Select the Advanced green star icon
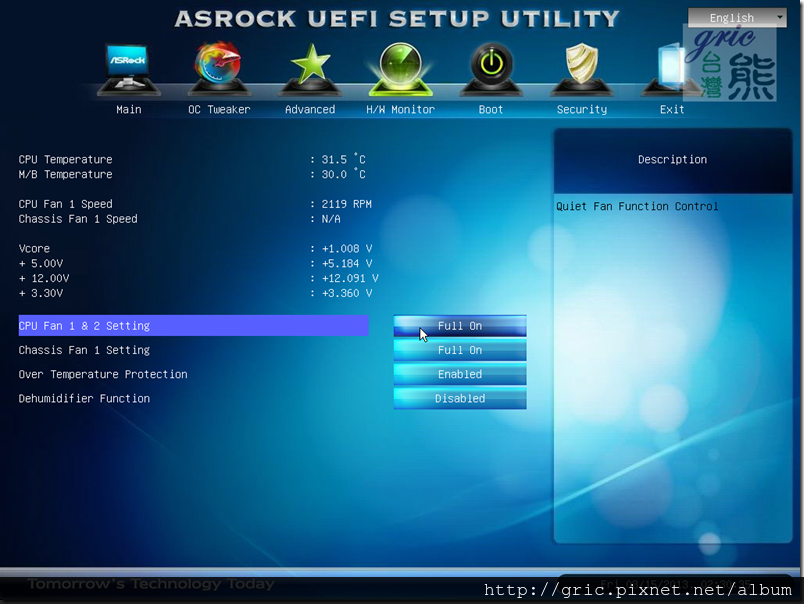804x604 pixels. [310, 69]
